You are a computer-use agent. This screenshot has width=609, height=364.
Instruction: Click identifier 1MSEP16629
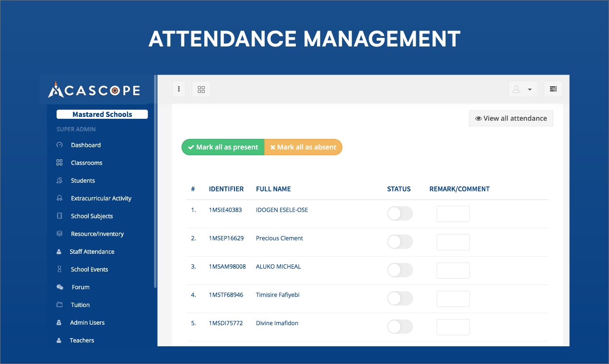click(226, 238)
